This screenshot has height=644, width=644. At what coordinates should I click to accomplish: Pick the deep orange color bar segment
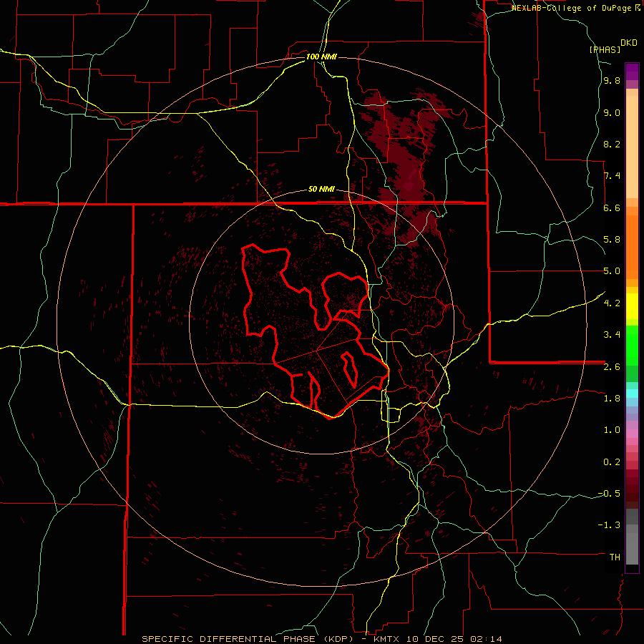(x=632, y=247)
